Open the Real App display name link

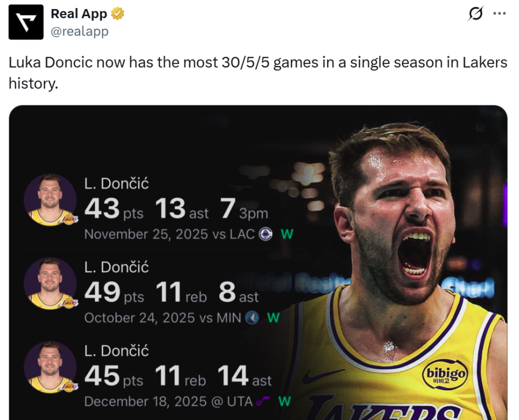tap(79, 14)
